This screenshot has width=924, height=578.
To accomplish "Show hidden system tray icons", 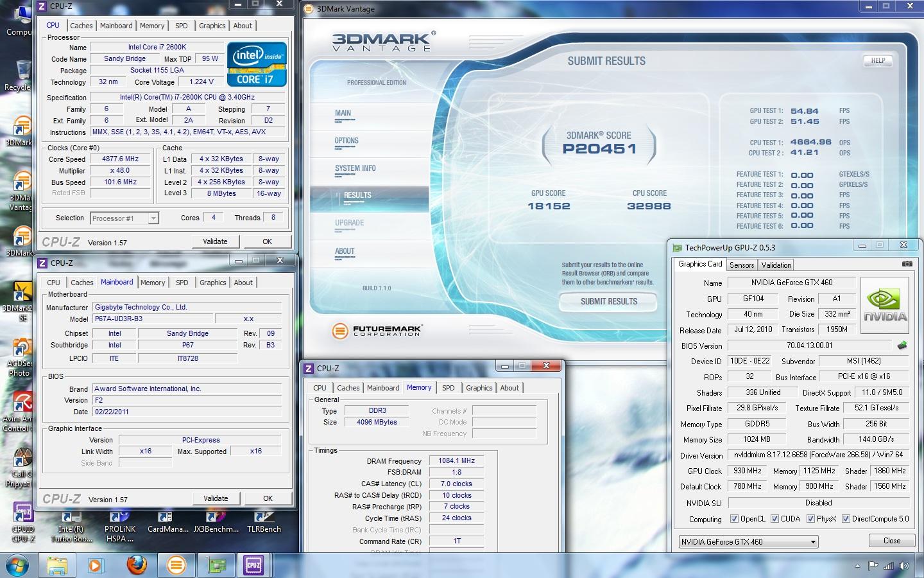I will point(858,566).
